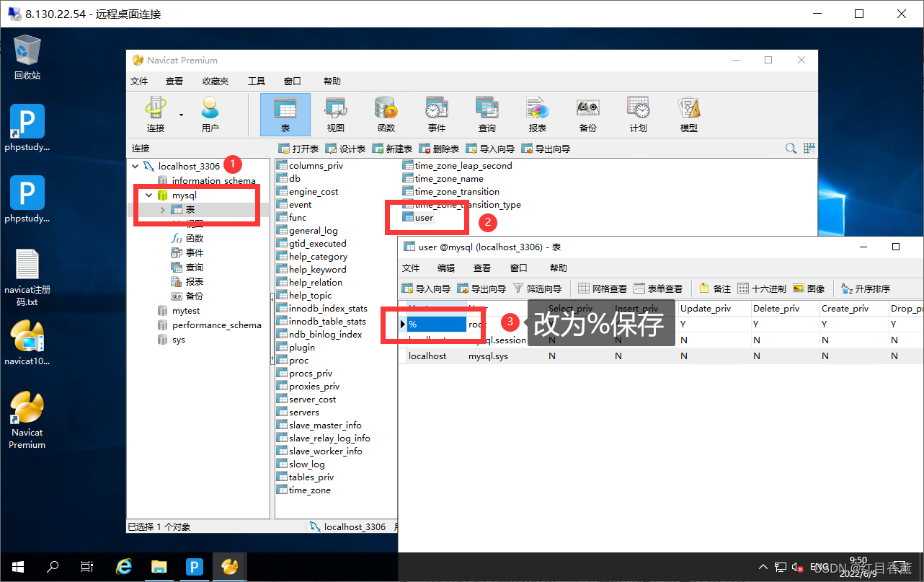Open the 事件 (Event) toolbar icon
The height and width of the screenshot is (582, 924).
click(437, 114)
